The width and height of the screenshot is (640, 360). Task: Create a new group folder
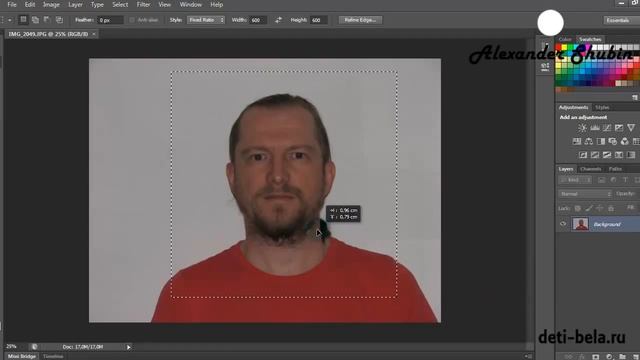click(x=622, y=357)
